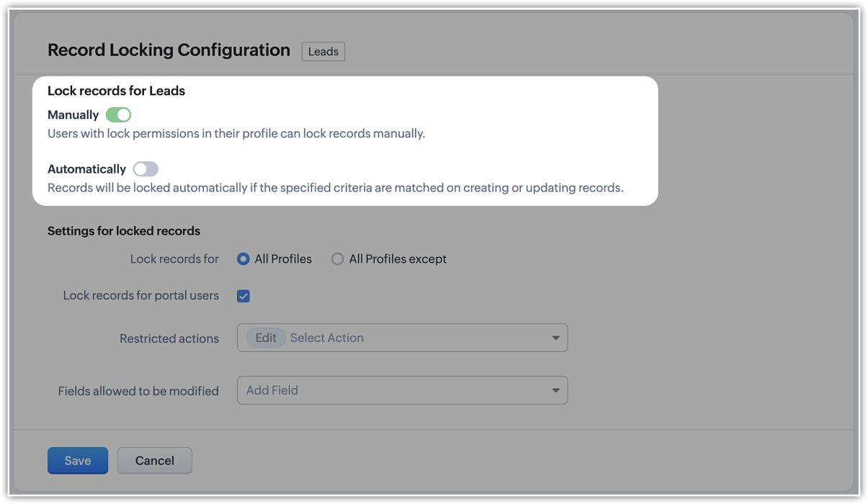Click the Edit chip in Restricted actions
The height and width of the screenshot is (504, 868).
pos(265,337)
